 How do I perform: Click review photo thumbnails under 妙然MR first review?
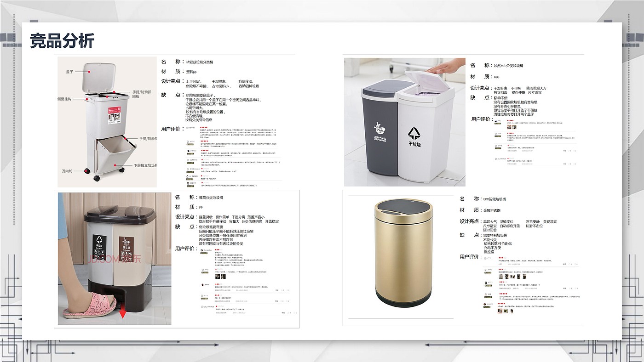pos(512,127)
